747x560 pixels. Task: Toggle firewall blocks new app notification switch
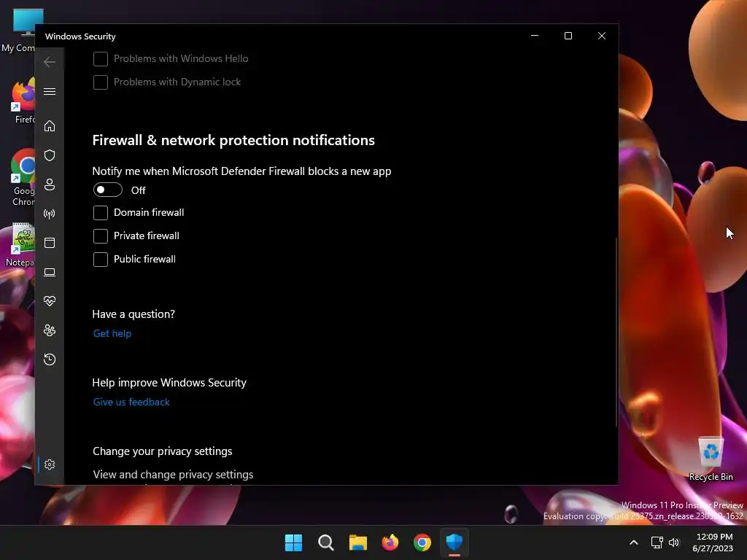(108, 190)
